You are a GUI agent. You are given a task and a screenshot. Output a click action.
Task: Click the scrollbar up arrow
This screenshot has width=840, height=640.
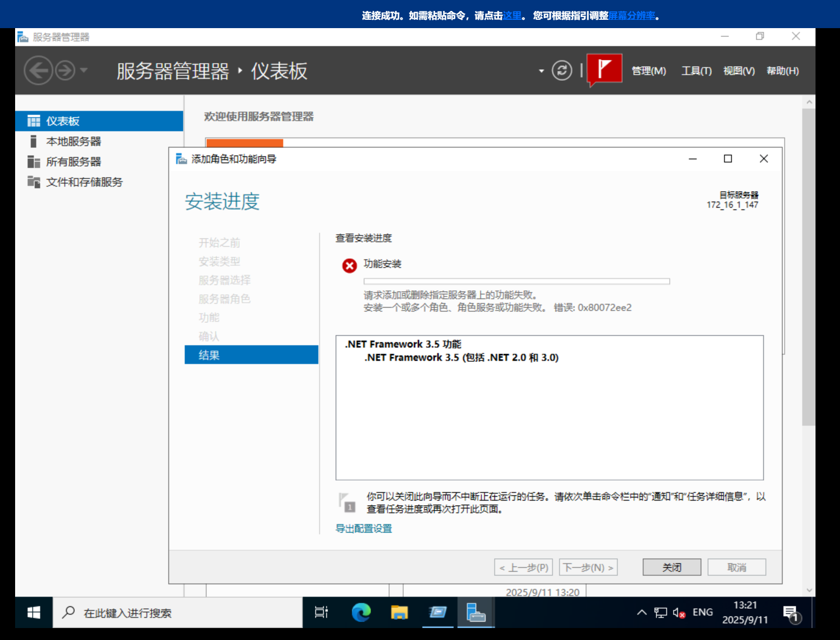tap(809, 102)
